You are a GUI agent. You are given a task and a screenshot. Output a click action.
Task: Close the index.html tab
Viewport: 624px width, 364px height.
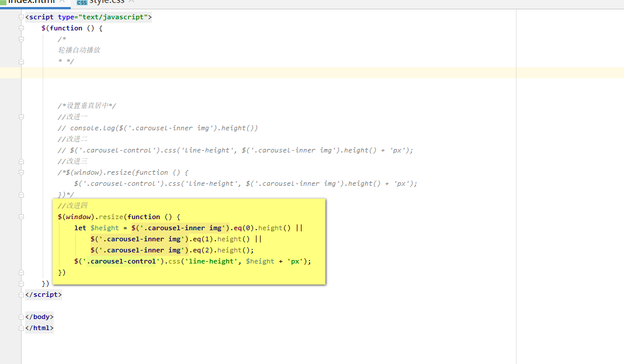pos(62,2)
